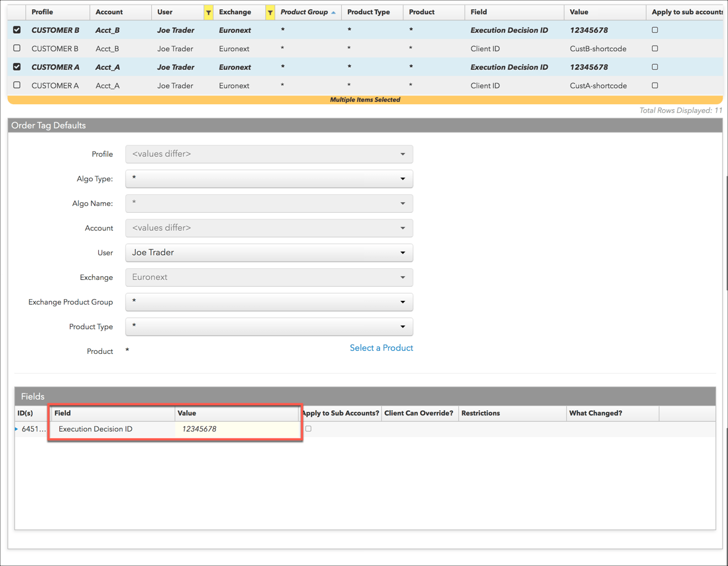This screenshot has width=728, height=566.
Task: Open the User dropdown showing Joe Trader
Action: point(269,252)
